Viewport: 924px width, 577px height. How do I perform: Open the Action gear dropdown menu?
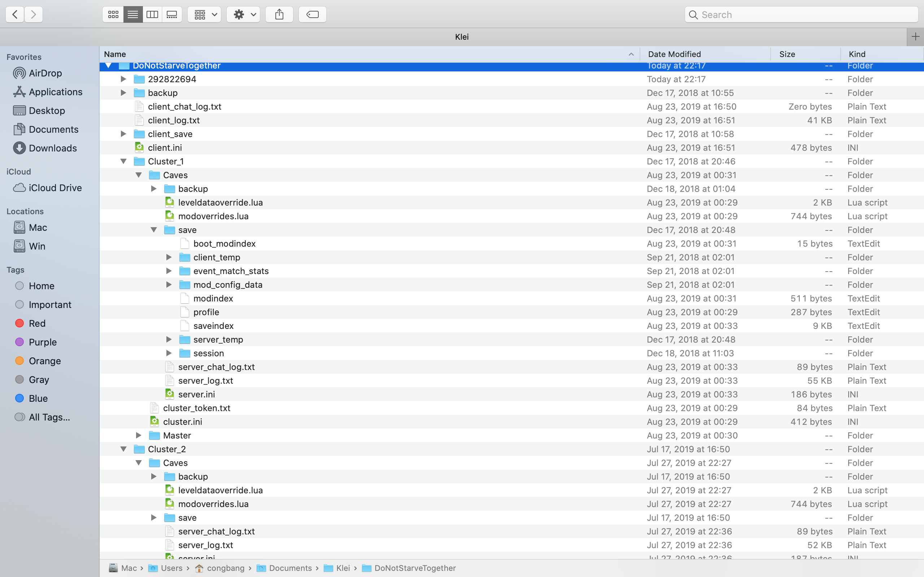(243, 14)
